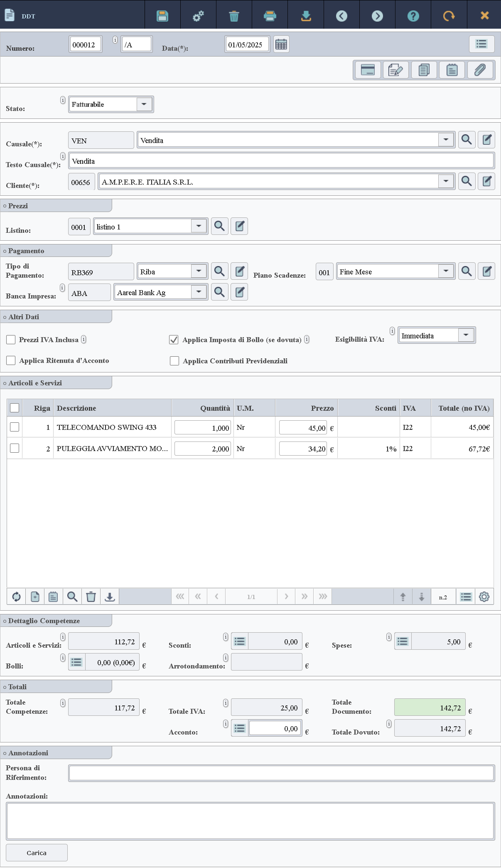Viewport: 501px width, 868px height.
Task: Edit the Cliente record icon
Action: coord(486,181)
